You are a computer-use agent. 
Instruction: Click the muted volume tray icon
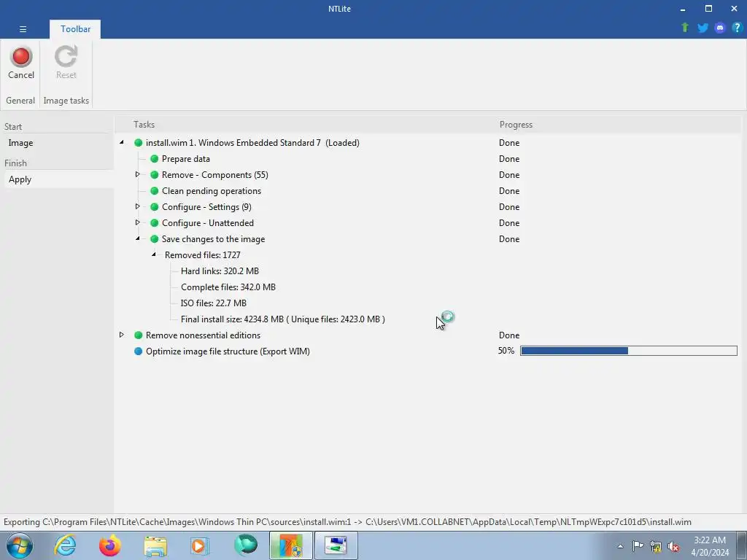tap(673, 547)
